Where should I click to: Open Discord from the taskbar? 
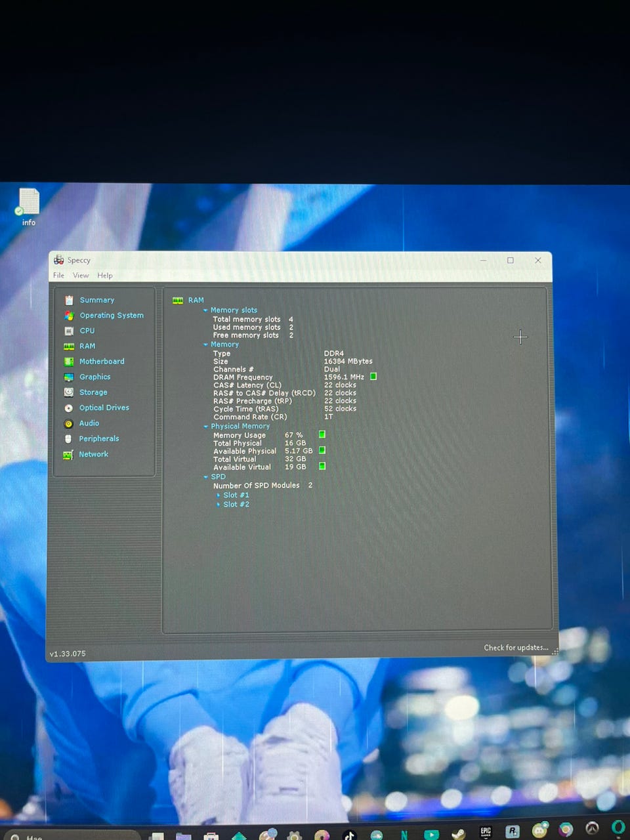pos(539,831)
